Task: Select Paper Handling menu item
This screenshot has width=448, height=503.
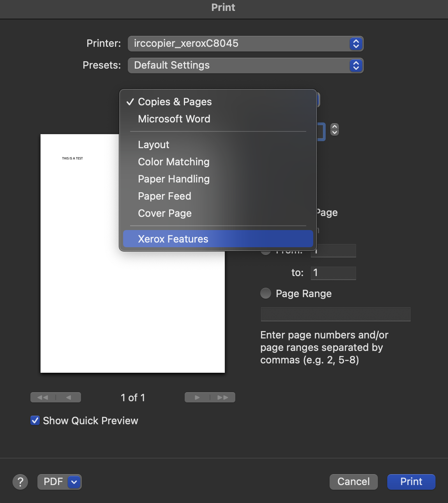Action: [174, 179]
